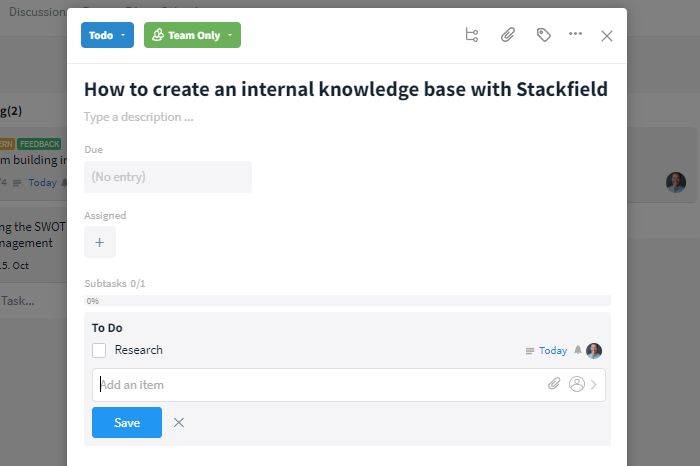Viewport: 700px width, 466px height.
Task: Click the Type a description field
Action: [x=139, y=117]
